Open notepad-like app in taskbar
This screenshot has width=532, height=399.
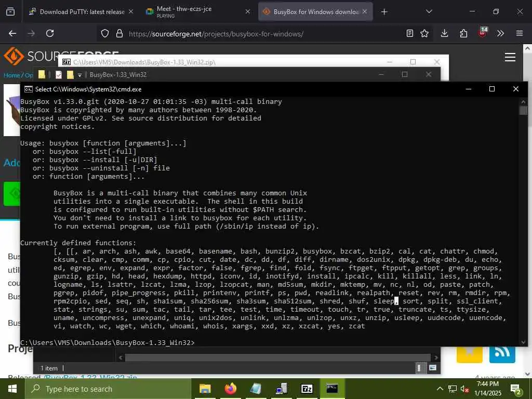pyautogui.click(x=256, y=389)
